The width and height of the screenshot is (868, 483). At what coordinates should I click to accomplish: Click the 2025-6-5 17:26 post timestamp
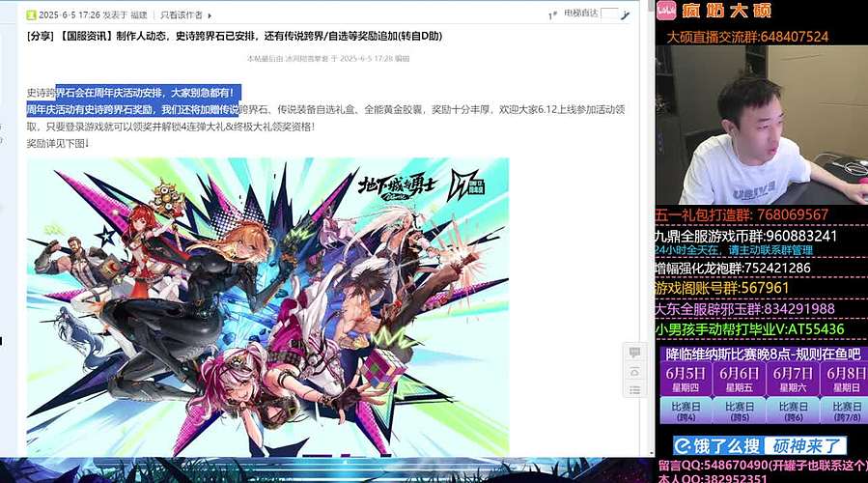tap(70, 14)
